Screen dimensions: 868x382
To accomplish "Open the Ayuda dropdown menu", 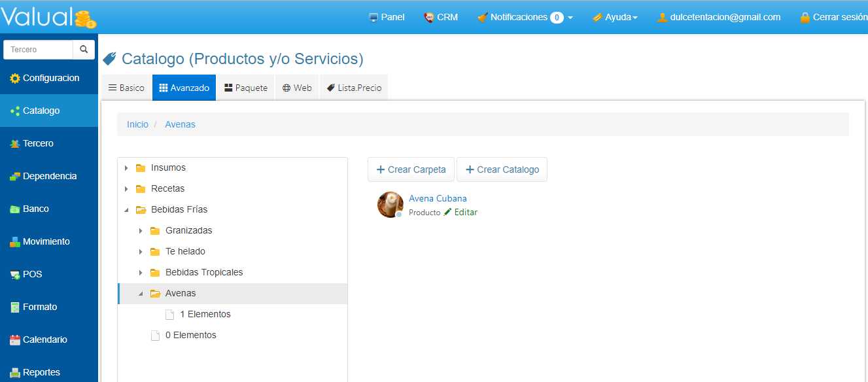I will point(615,18).
